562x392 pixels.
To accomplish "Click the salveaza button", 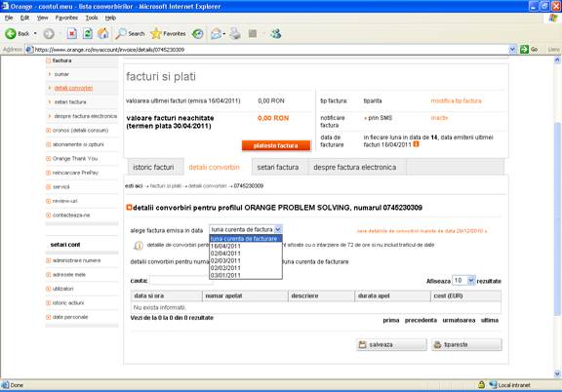I will click(x=391, y=344).
